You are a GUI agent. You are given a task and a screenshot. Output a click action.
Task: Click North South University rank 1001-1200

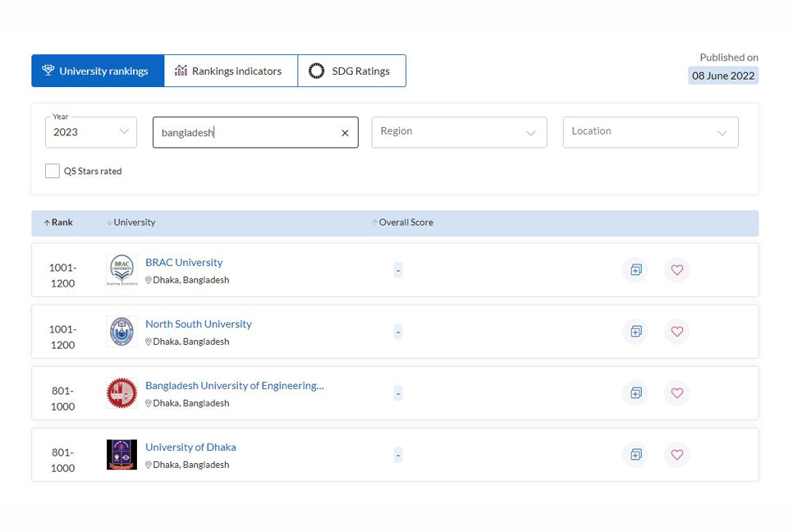click(62, 337)
